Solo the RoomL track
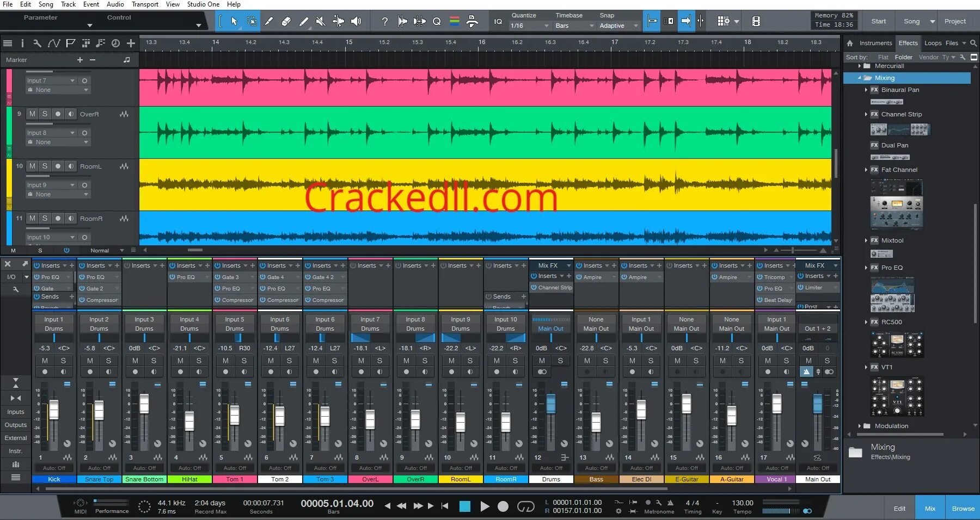Screen dimensions: 980x520 45,166
